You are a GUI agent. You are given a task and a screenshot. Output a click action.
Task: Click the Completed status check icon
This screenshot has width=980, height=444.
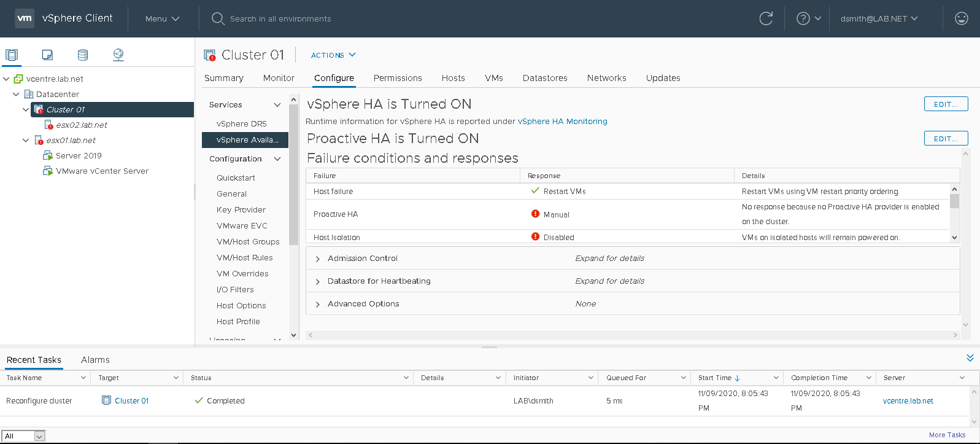pyautogui.click(x=199, y=400)
